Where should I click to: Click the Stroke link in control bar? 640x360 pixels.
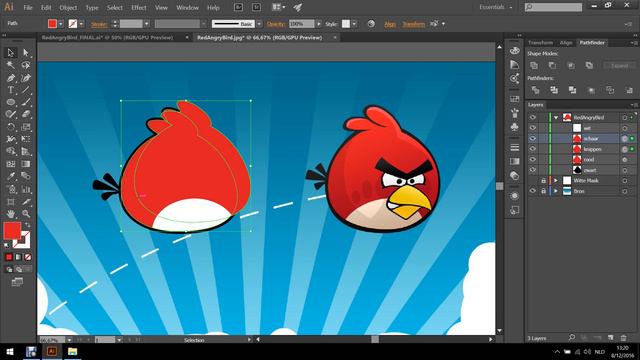99,24
